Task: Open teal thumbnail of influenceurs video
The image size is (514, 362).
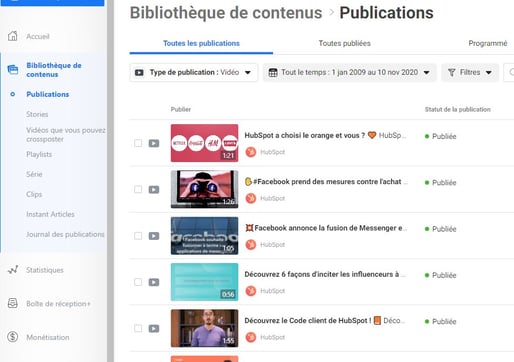Action: (x=204, y=282)
